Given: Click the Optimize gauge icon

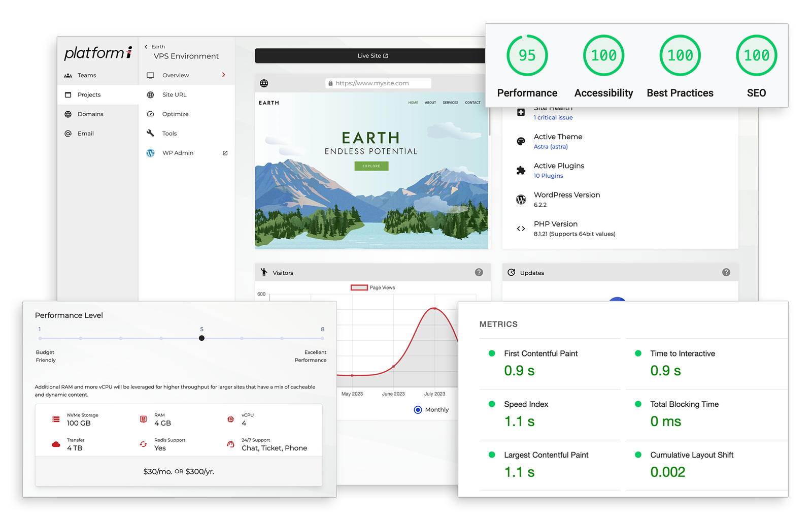Looking at the screenshot, I should 150,114.
